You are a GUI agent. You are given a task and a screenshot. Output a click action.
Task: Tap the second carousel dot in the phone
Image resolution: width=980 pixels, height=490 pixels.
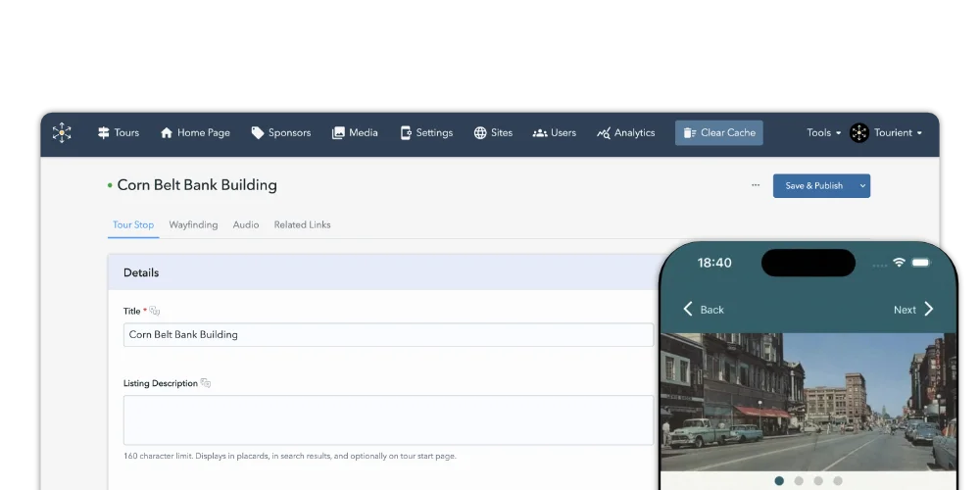799,480
